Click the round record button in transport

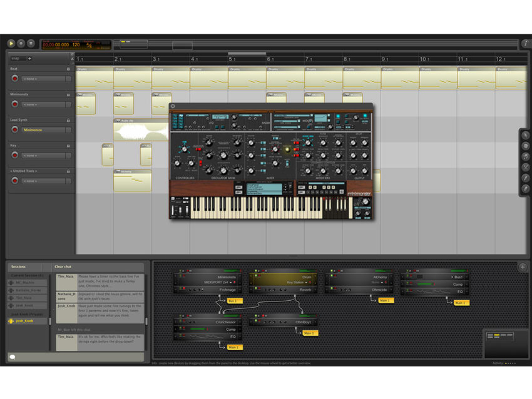click(x=21, y=43)
